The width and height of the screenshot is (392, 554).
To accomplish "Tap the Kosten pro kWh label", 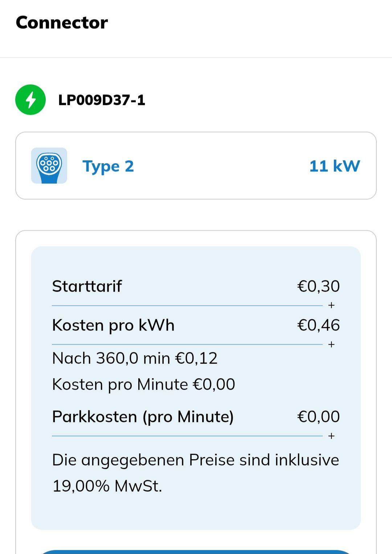I will [113, 325].
